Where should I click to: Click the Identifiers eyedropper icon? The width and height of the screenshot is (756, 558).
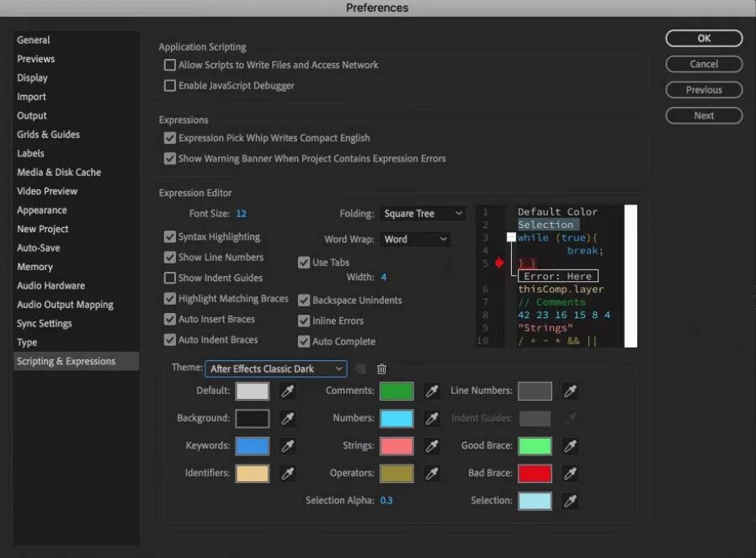287,474
